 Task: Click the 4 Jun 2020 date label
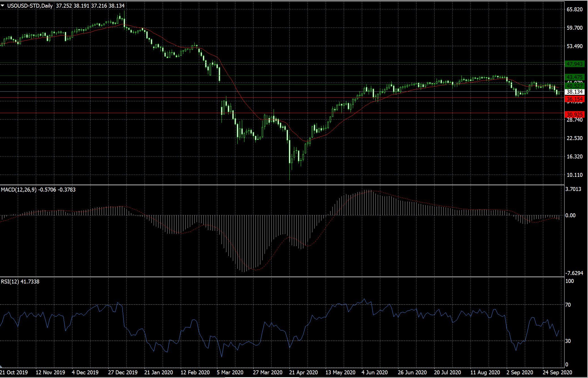tap(375, 372)
